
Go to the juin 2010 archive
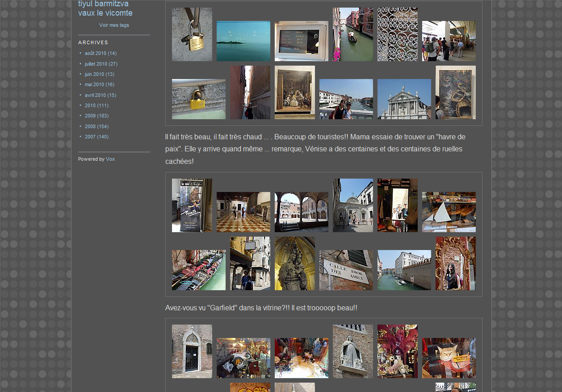click(x=94, y=74)
